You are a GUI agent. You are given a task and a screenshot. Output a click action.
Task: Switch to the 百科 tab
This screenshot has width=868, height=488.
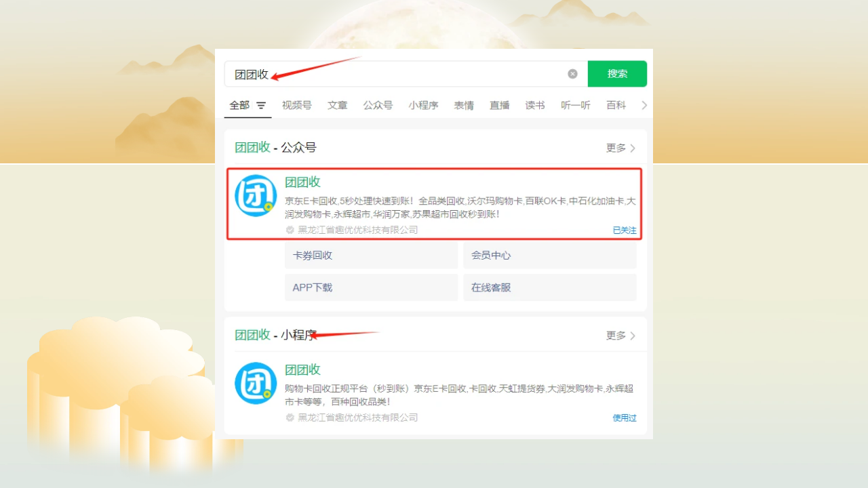[x=616, y=105]
